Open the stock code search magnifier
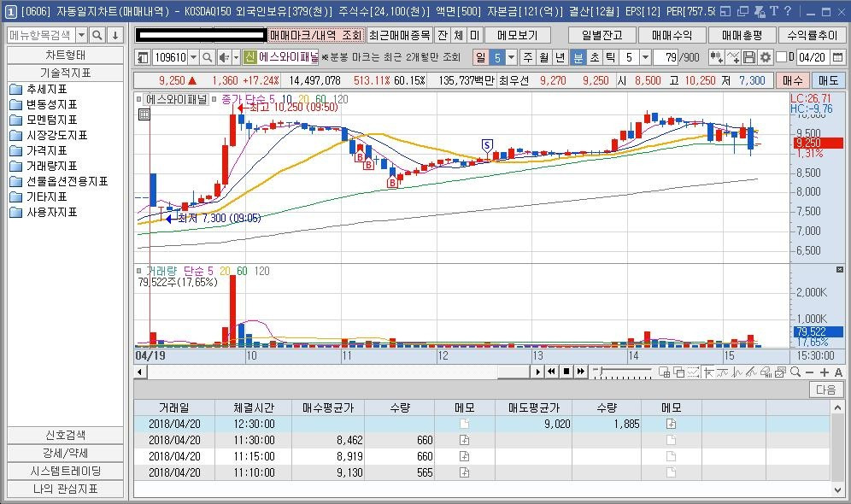 coord(208,57)
